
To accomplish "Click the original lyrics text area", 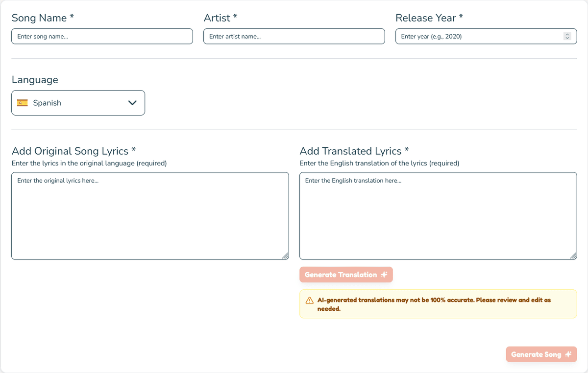I will pyautogui.click(x=150, y=215).
